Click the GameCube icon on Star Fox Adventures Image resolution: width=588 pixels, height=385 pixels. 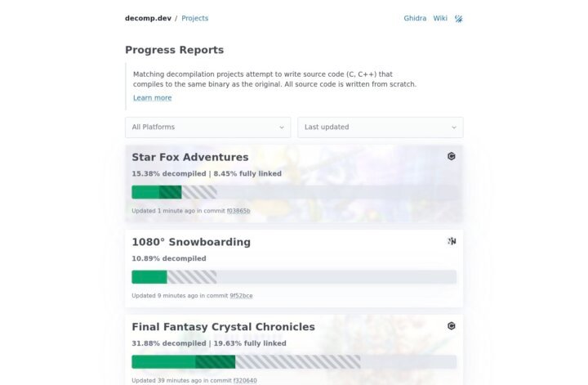[452, 156]
